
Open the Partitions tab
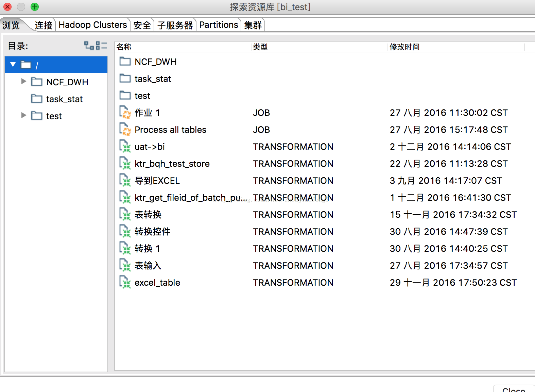(219, 25)
